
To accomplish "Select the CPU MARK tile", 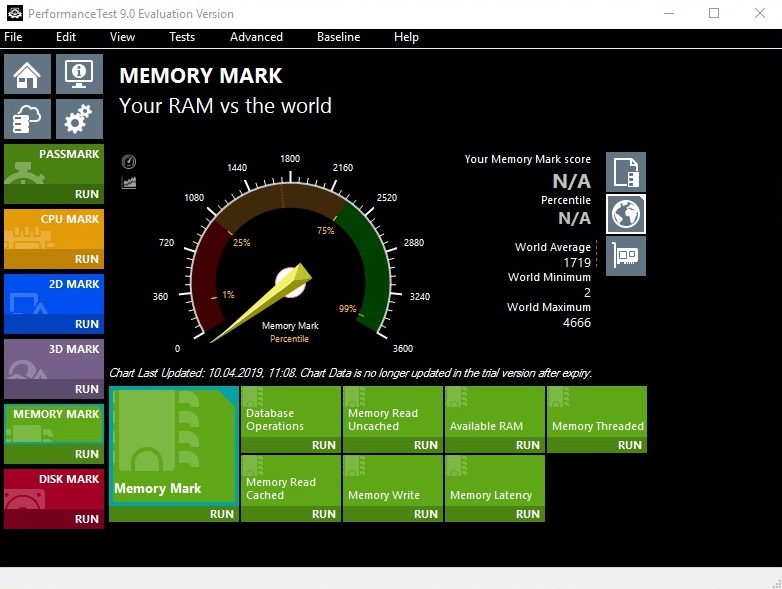I will pos(54,229).
